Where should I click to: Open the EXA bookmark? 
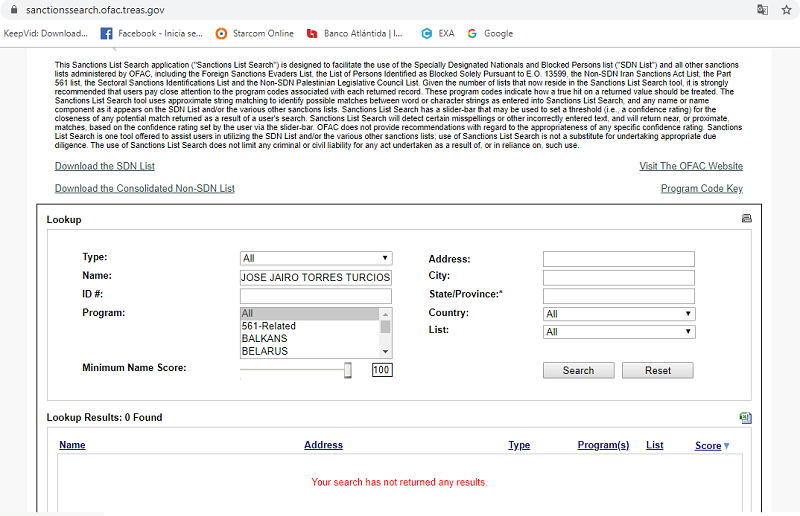coord(438,33)
